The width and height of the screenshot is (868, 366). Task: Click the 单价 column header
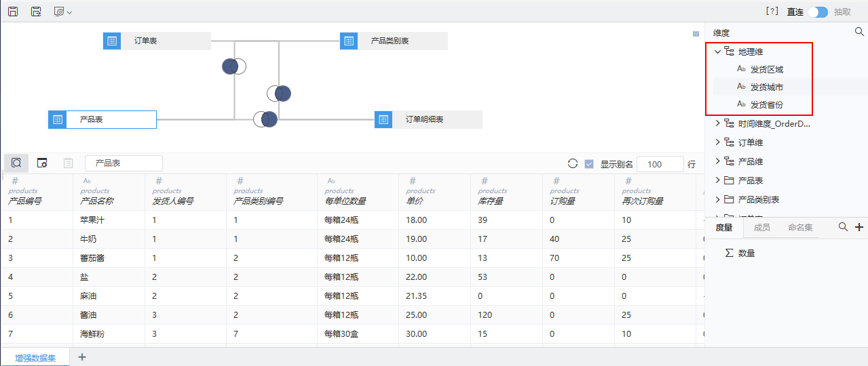pyautogui.click(x=415, y=201)
